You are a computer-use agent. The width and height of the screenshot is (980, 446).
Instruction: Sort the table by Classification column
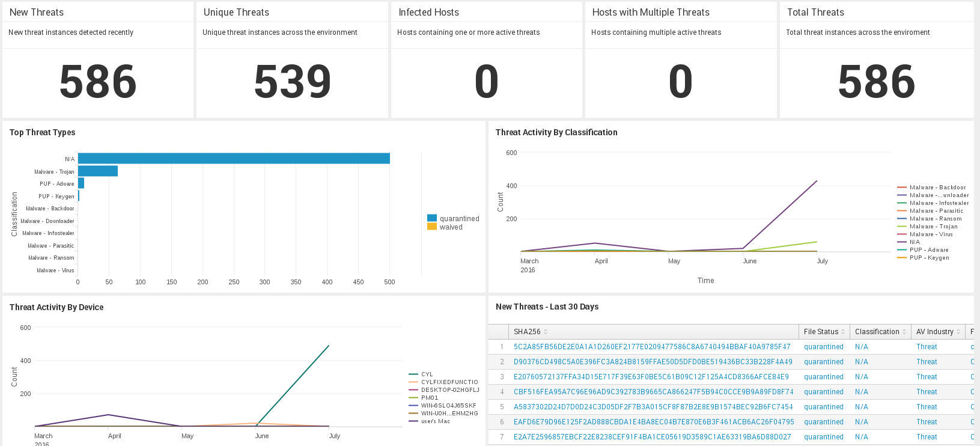coord(880,332)
